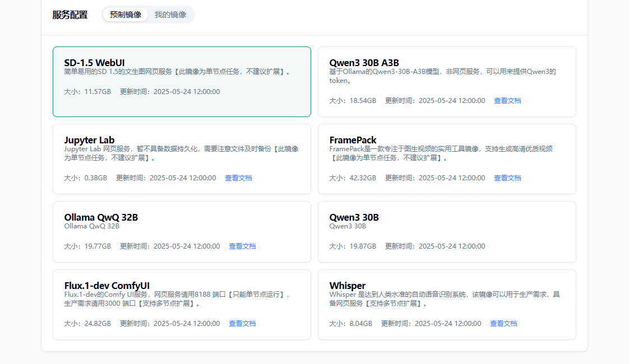Viewport: 629px width, 364px height.
Task: Click the 服务配置 section heading
Action: 70,15
